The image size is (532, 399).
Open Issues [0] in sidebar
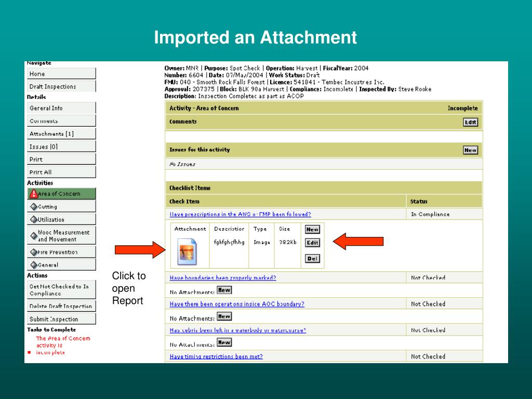[x=61, y=147]
